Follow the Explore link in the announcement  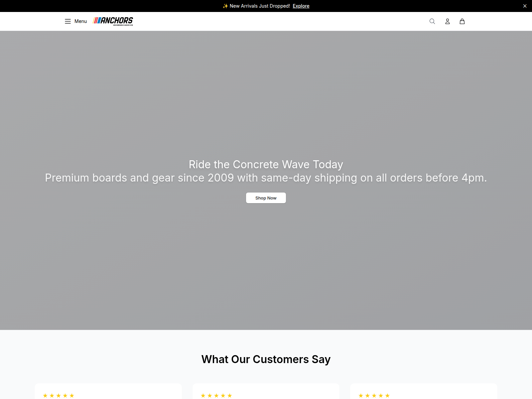point(301,6)
